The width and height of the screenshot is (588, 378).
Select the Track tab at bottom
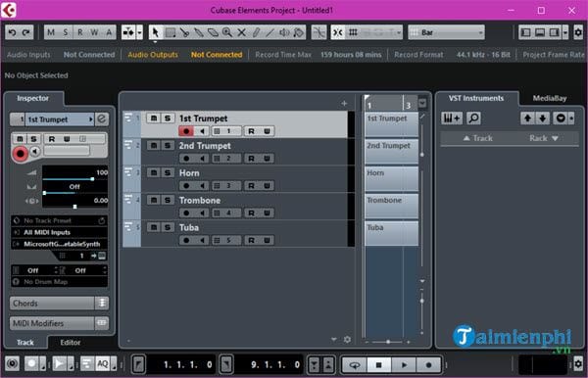pos(25,342)
